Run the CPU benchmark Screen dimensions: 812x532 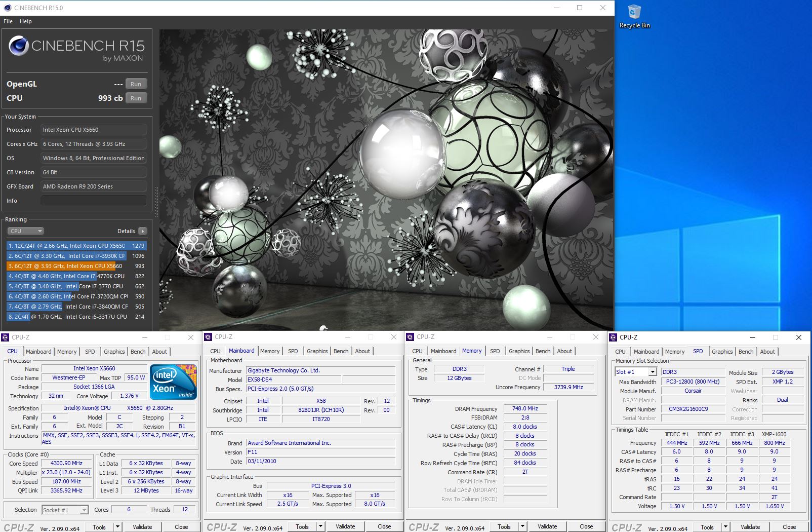point(136,98)
